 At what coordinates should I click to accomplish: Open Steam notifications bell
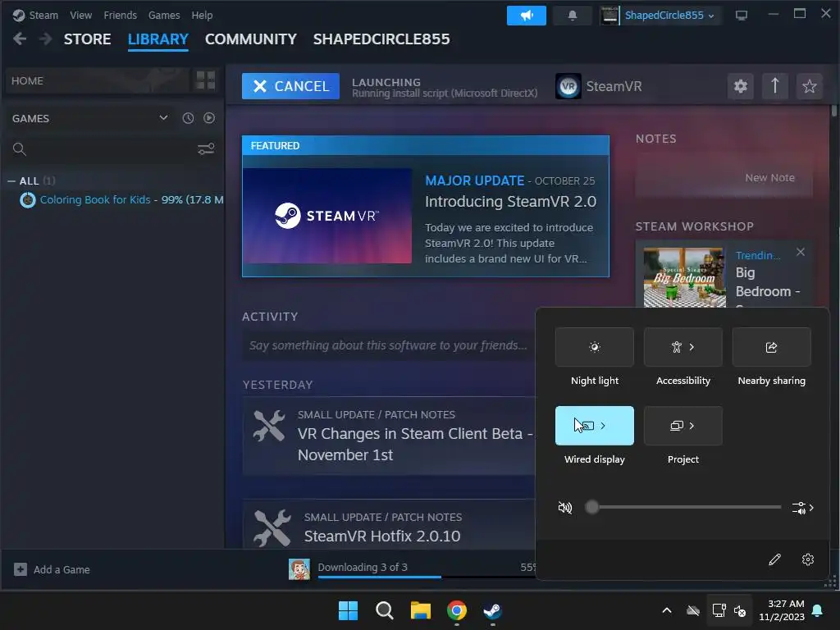tap(572, 16)
